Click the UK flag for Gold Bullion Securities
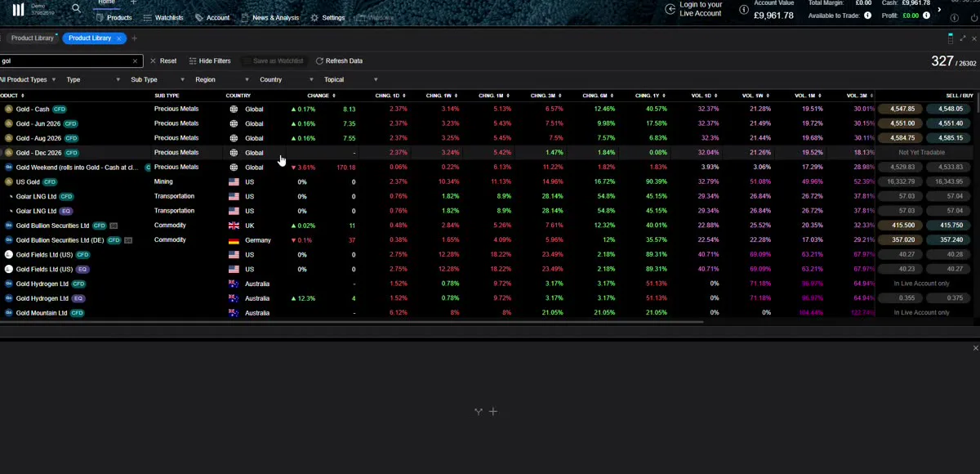Viewport: 980px width, 474px height. click(x=234, y=226)
